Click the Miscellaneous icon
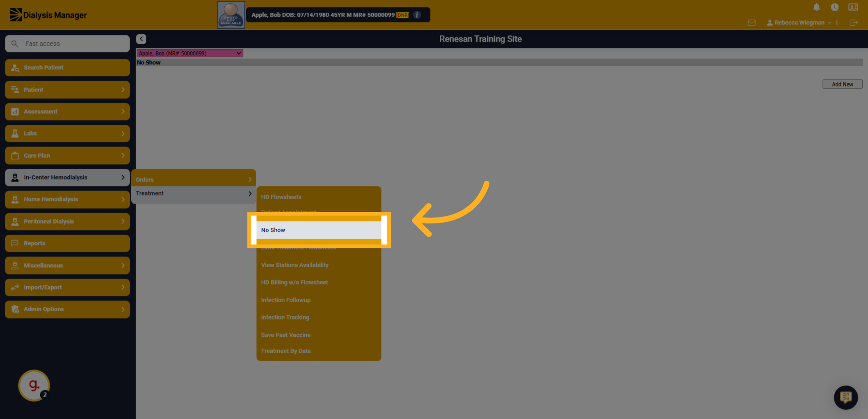This screenshot has width=868, height=419. click(15, 265)
